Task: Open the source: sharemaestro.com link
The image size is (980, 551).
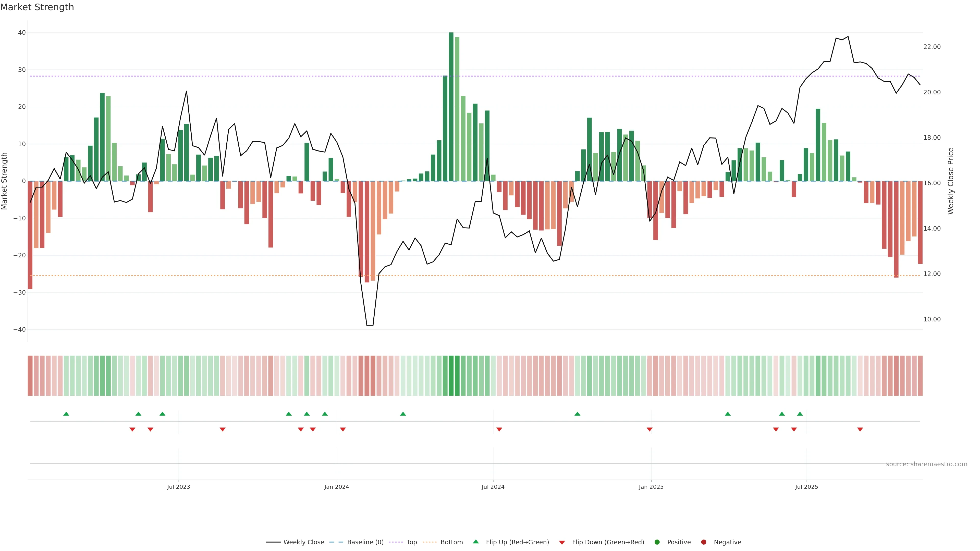Action: coord(926,464)
